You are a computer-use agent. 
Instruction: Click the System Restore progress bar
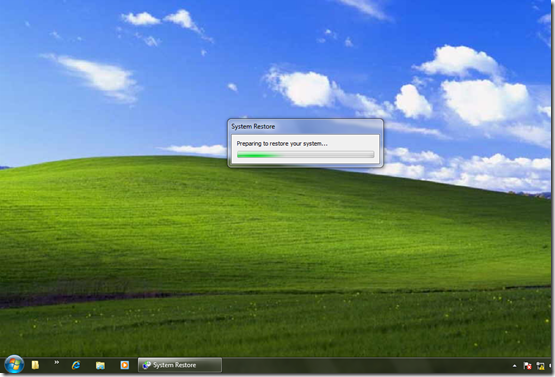[305, 155]
